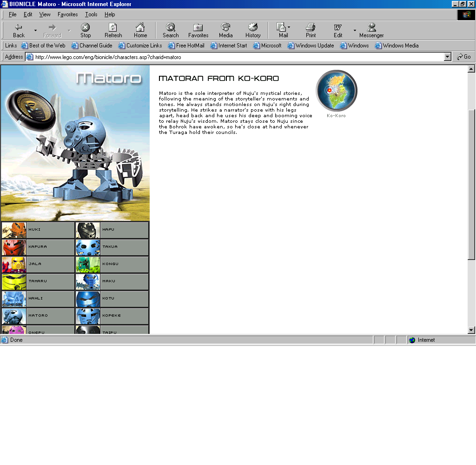Launch Messenger from the toolbar

point(371,30)
